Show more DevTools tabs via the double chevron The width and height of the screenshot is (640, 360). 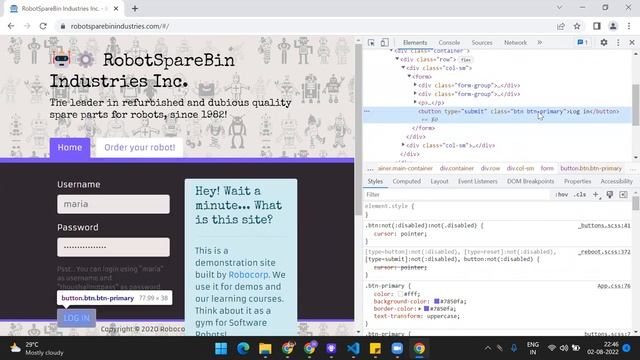pyautogui.click(x=540, y=42)
